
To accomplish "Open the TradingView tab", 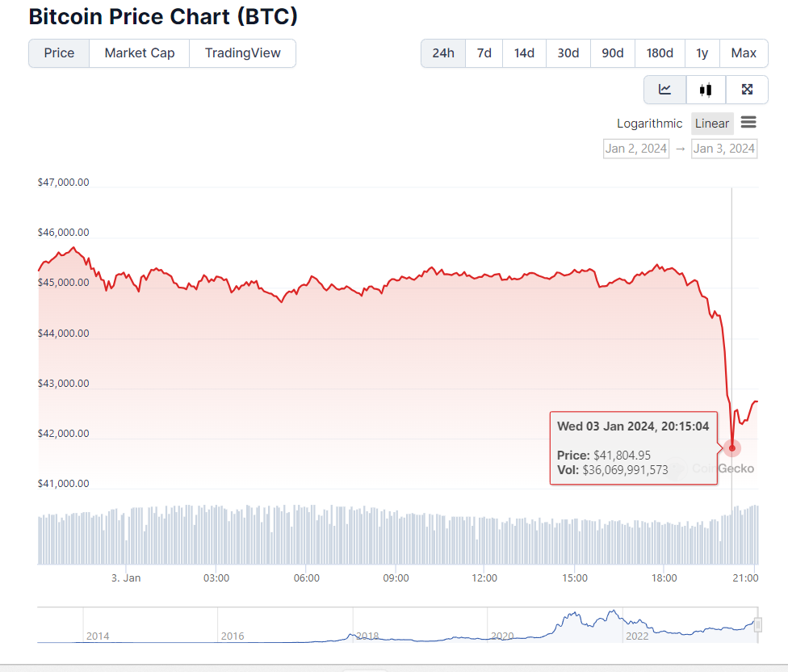I will pos(242,52).
